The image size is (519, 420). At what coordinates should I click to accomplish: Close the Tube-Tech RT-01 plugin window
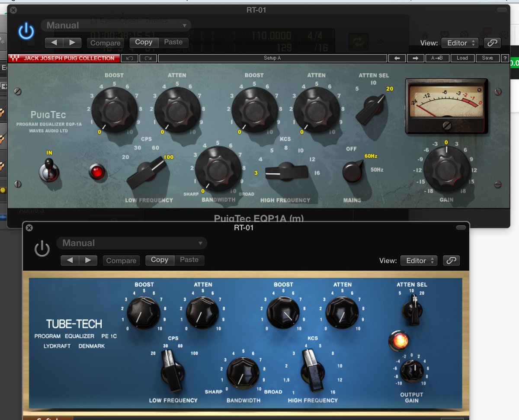click(29, 228)
